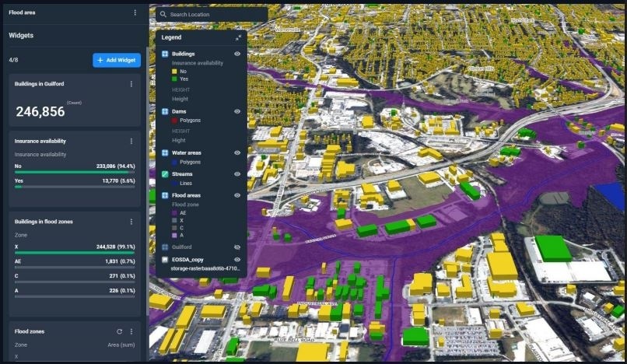
Task: Collapse the Legend panel
Action: pos(238,37)
